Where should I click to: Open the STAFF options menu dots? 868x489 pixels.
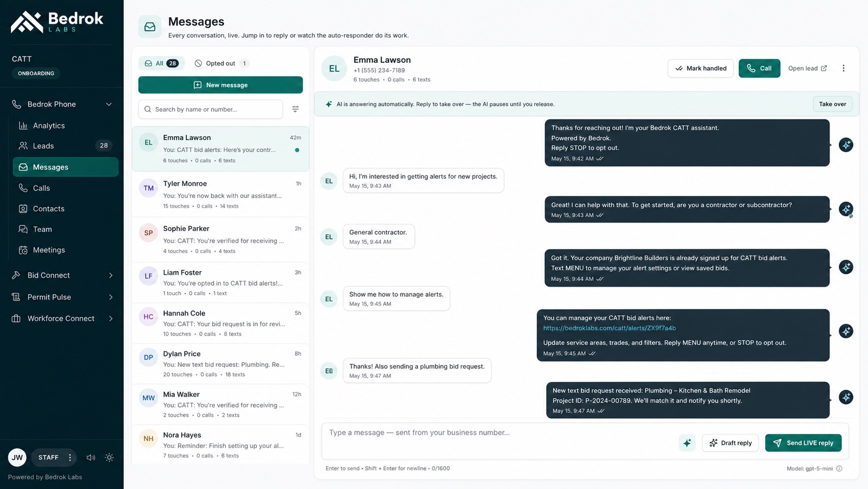pos(70,457)
